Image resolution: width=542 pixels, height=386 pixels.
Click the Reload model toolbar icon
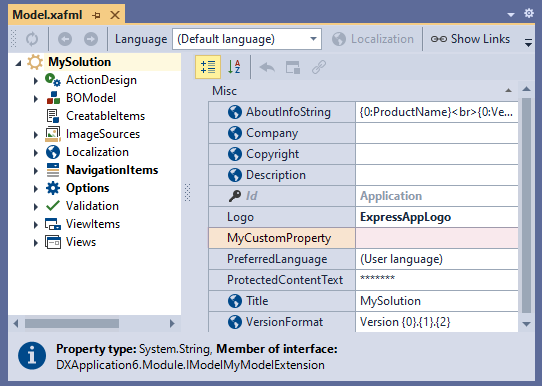click(32, 39)
